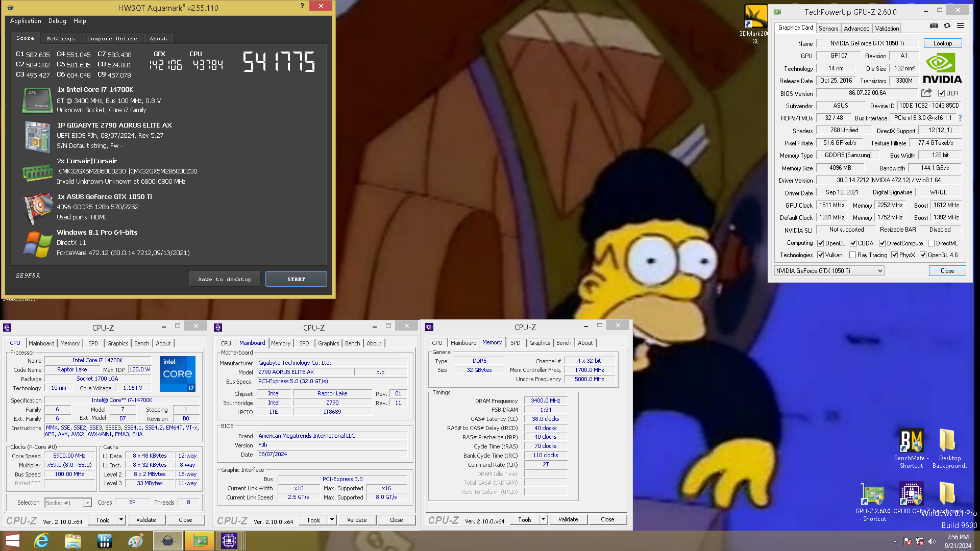Click the volume speaker tray icon
Image resolution: width=980 pixels, height=551 pixels.
pos(932,541)
